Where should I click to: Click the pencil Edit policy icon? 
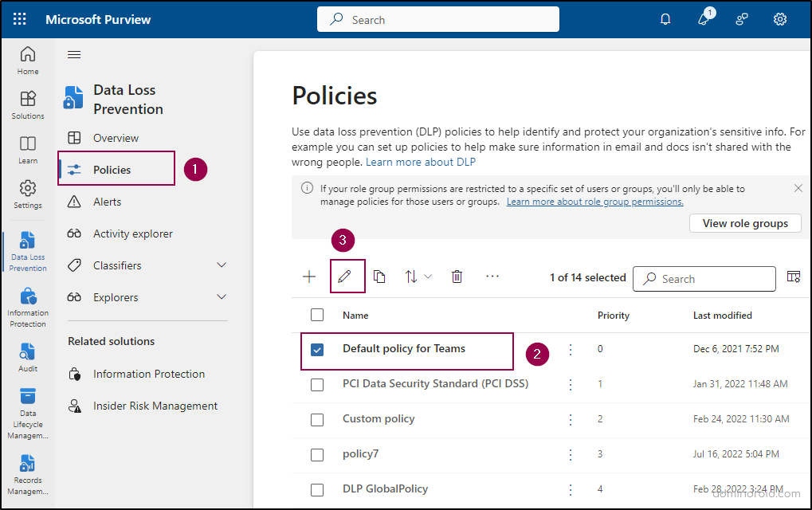(344, 277)
